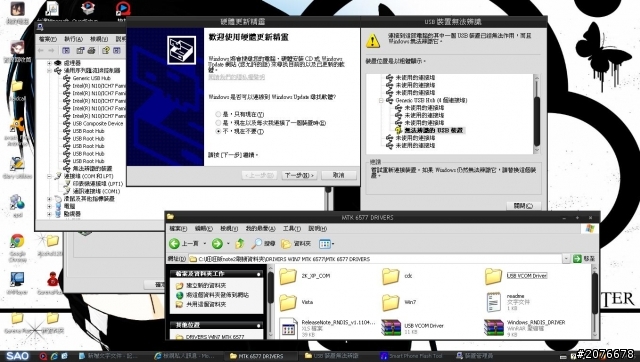
Task: Click 下一步(N) button in wizard
Action: [299, 175]
